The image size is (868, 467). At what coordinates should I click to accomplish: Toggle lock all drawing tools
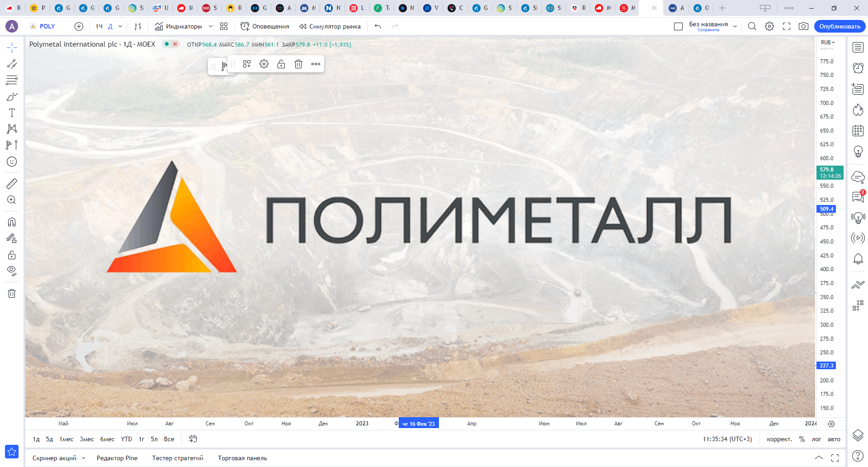[x=12, y=255]
